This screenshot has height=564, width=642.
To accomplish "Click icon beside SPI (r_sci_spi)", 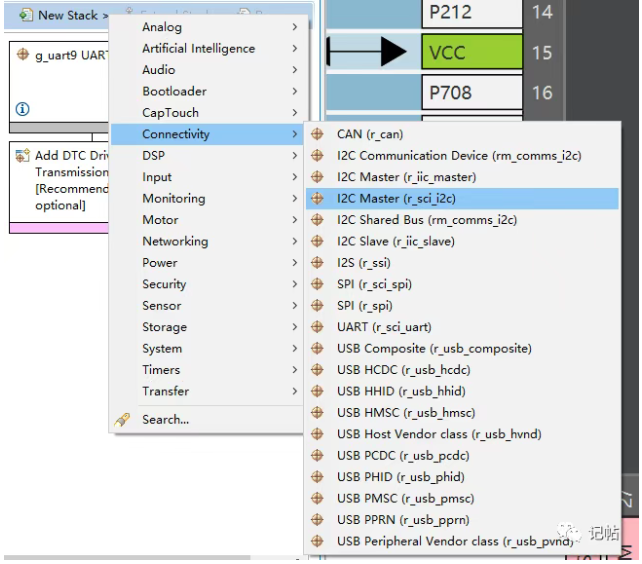I will coord(317,284).
